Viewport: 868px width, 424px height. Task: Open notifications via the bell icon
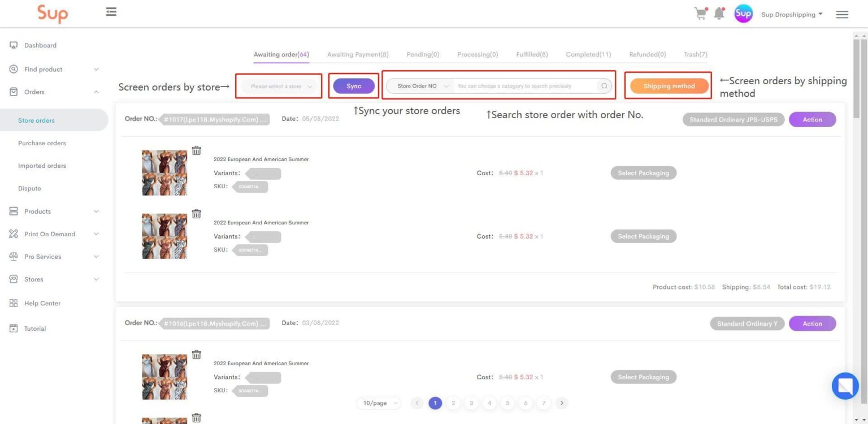tap(719, 14)
